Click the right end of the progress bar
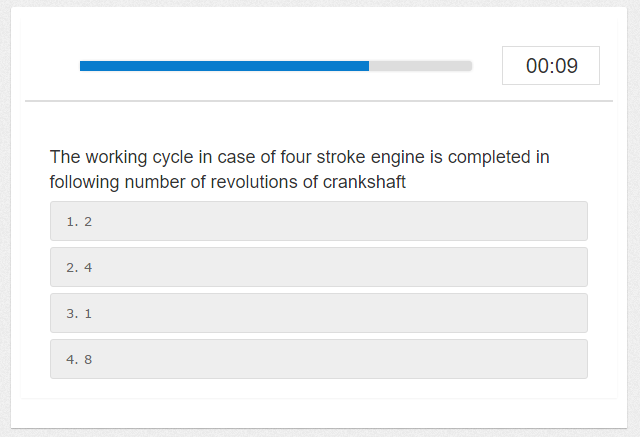This screenshot has width=640, height=437. click(468, 66)
